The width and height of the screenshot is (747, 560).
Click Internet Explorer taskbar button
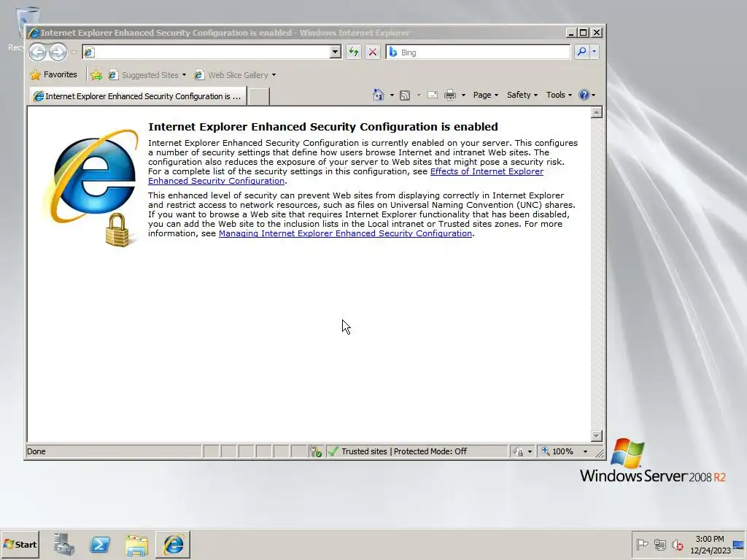pyautogui.click(x=173, y=544)
